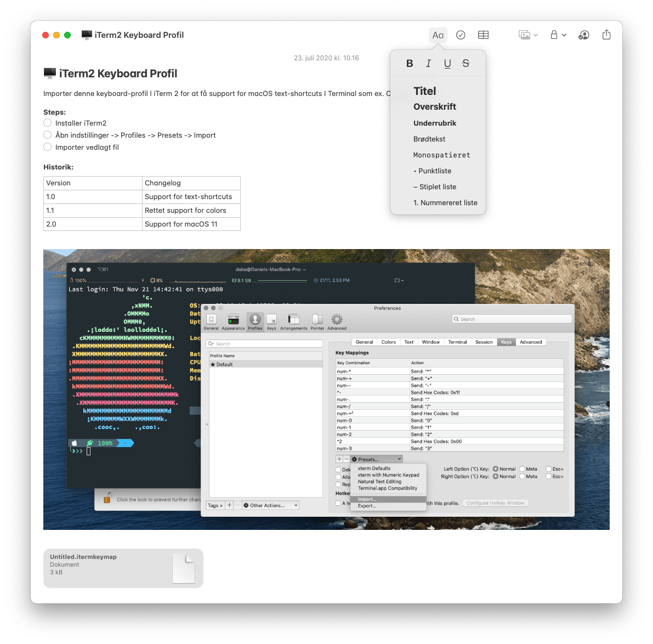Check off the 'Importer vedlagt fil' step

click(48, 147)
